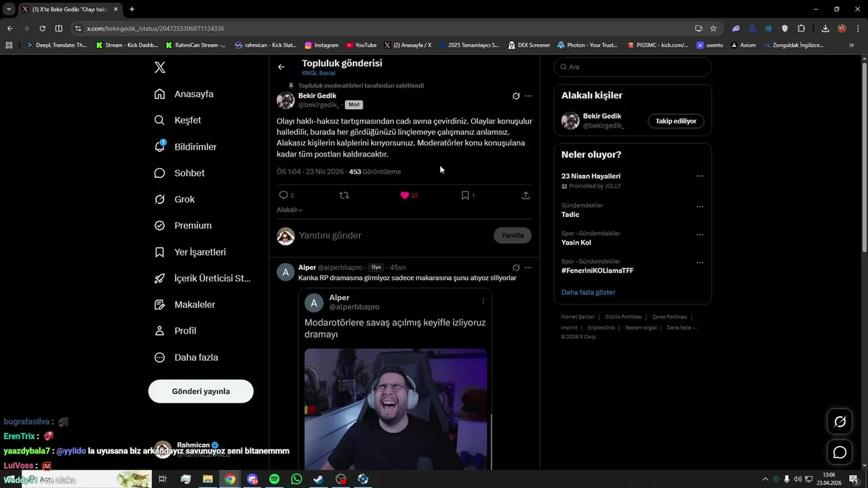Open options for #FeneriniKOLlamaTFF trend
Image resolution: width=868 pixels, height=488 pixels.
pyautogui.click(x=700, y=262)
